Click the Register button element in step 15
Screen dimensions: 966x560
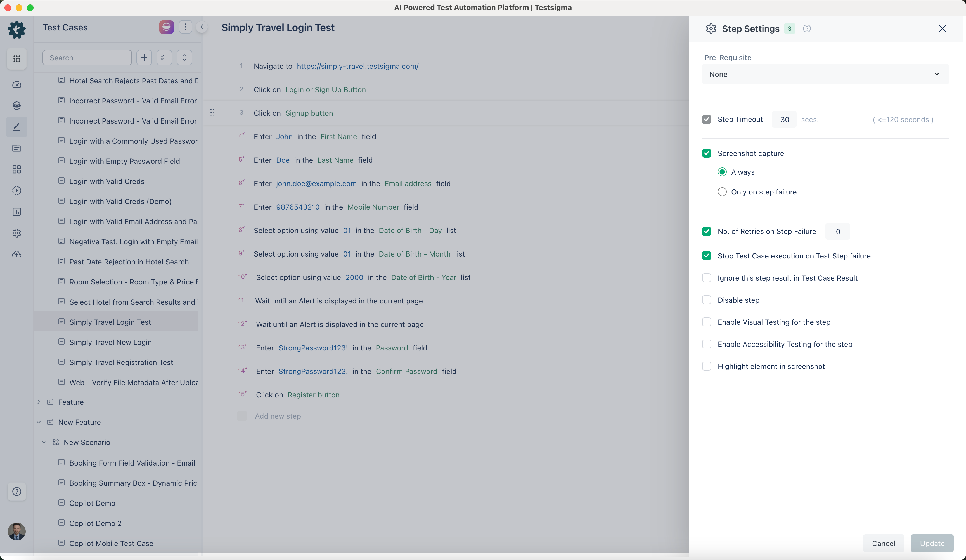click(314, 395)
